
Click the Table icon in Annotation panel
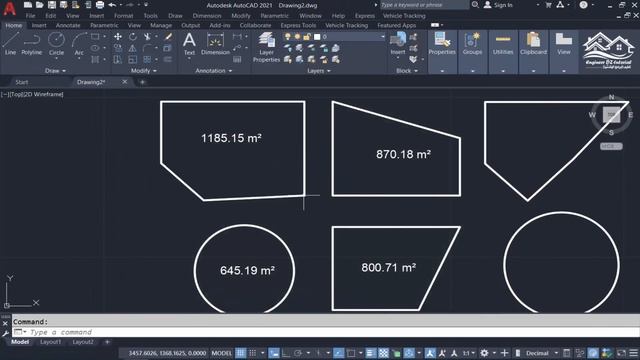(x=237, y=60)
